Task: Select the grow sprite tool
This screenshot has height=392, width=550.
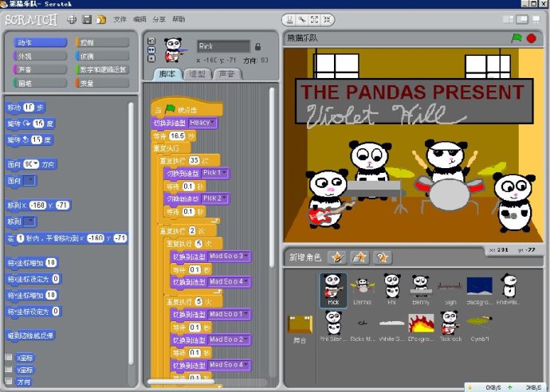Action: click(x=315, y=20)
